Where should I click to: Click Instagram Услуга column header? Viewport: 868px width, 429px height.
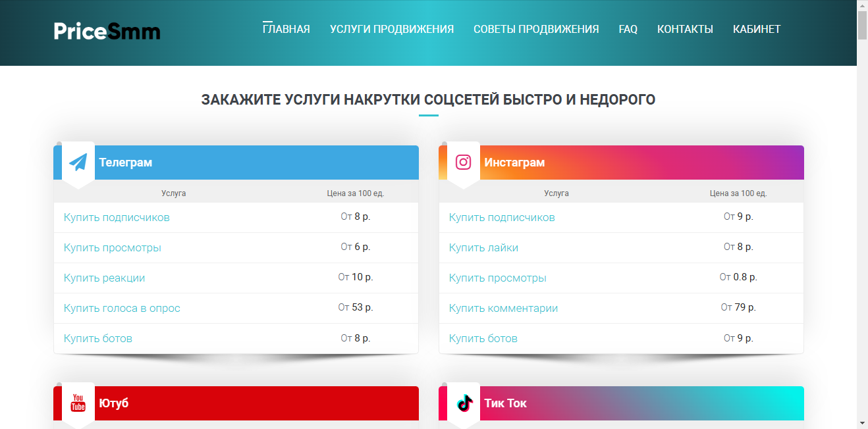[556, 193]
